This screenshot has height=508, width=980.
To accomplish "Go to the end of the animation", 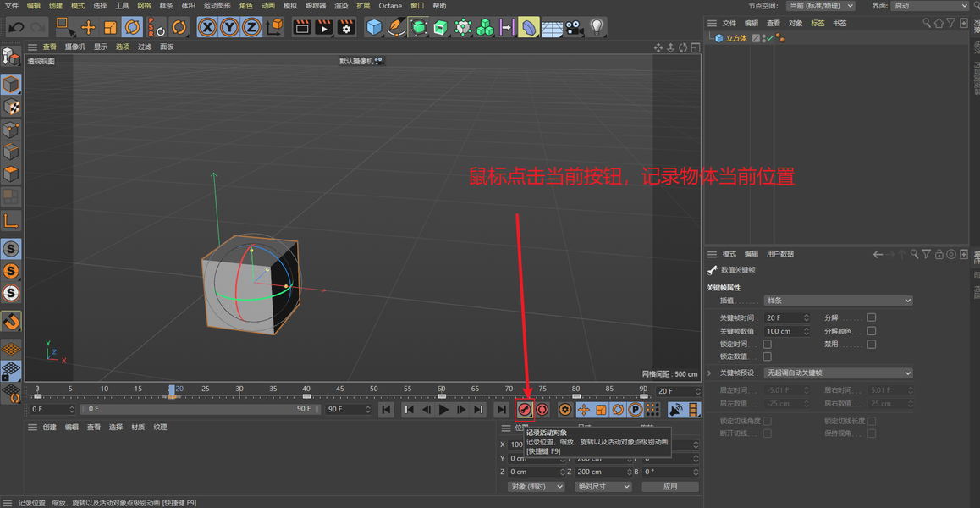I will [x=501, y=410].
